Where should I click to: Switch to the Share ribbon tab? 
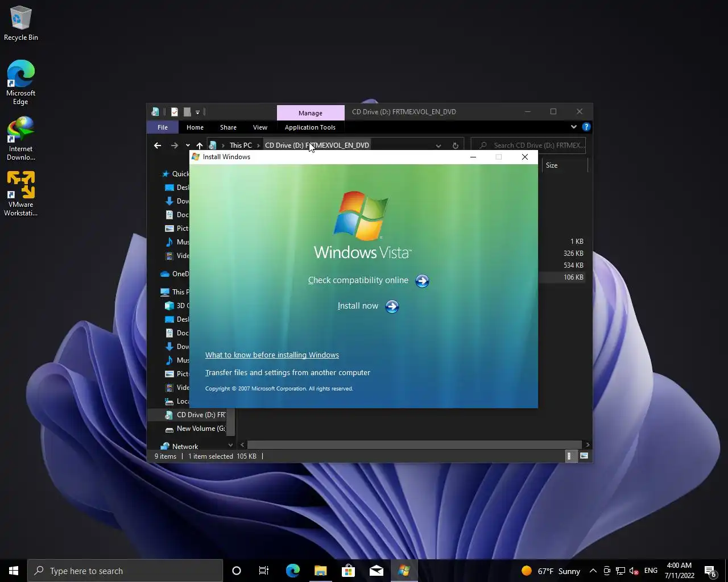pos(228,127)
